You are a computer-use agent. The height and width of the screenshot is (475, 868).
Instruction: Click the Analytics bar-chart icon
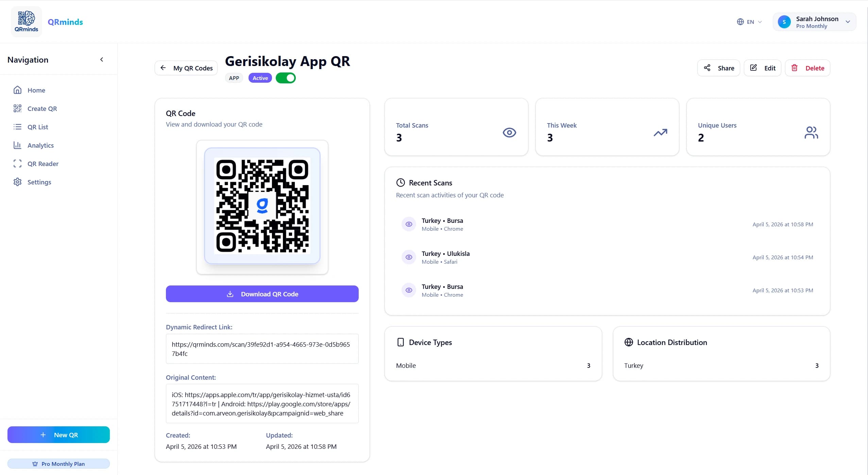coord(17,145)
